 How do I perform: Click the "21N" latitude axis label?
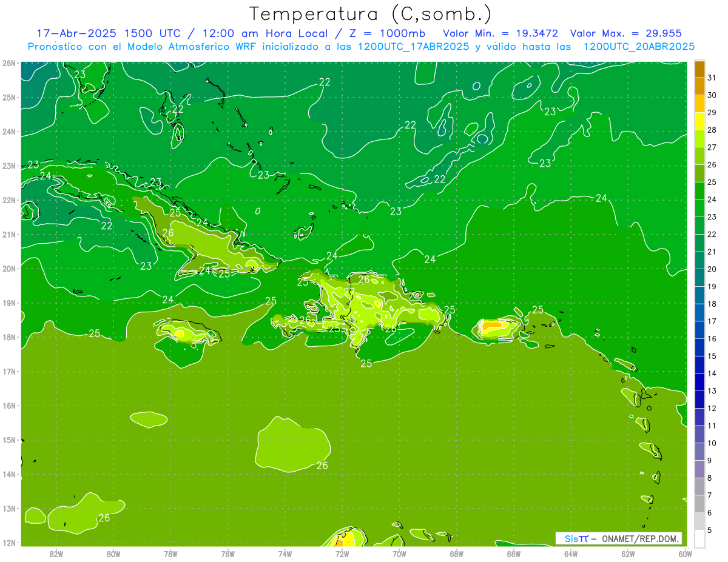point(8,235)
